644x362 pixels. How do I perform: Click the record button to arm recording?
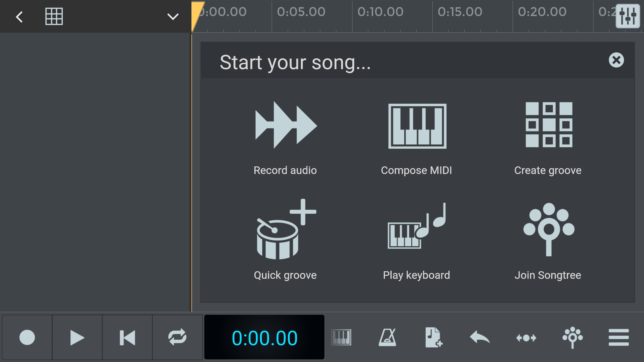pyautogui.click(x=26, y=338)
